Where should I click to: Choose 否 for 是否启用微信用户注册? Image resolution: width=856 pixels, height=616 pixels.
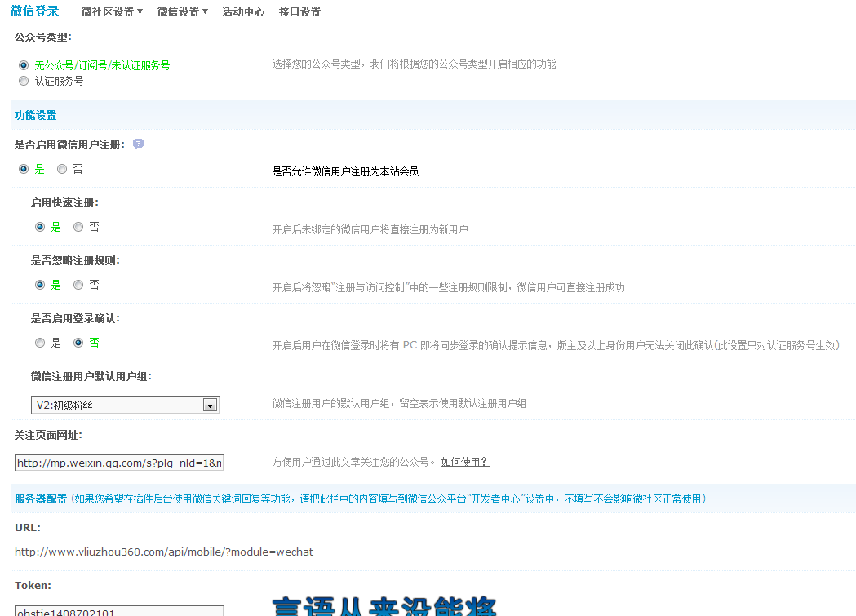(62, 169)
